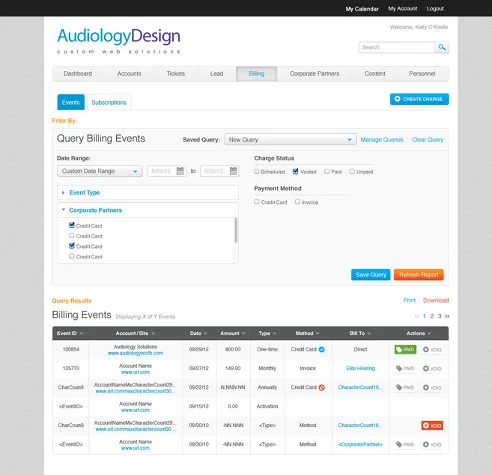Mark the Annually row event as paid
This screenshot has height=475, width=492.
(x=405, y=387)
